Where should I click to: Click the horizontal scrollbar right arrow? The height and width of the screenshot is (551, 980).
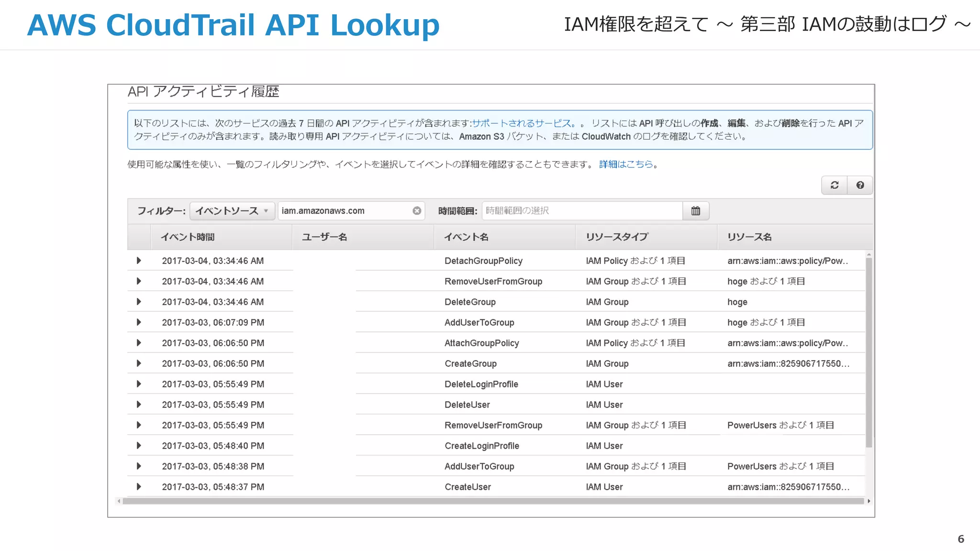click(x=869, y=501)
